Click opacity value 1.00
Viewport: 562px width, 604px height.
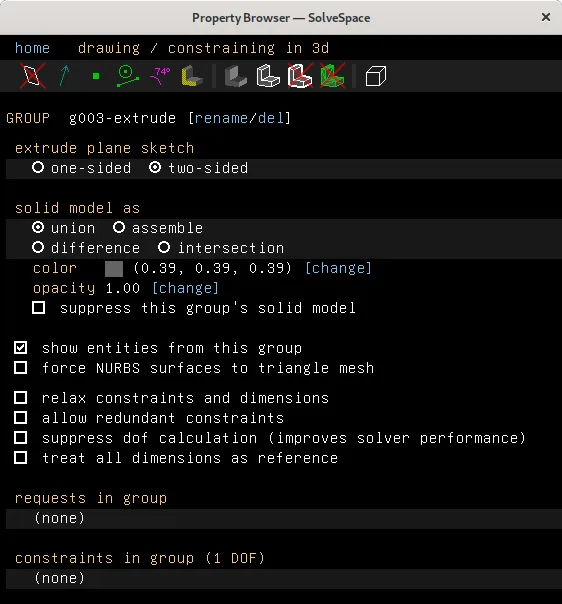(122, 288)
